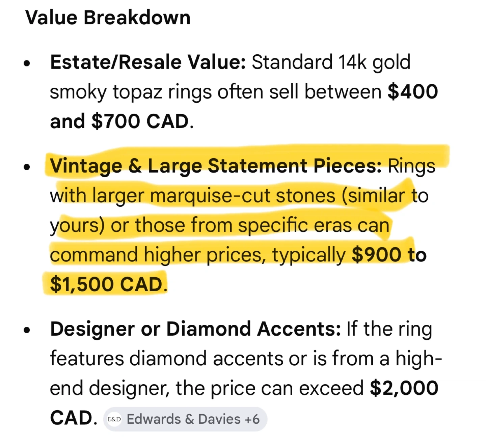Image resolution: width=486 pixels, height=448 pixels.
Task: Click the Designer or Diamond Accents label
Action: click(x=195, y=329)
